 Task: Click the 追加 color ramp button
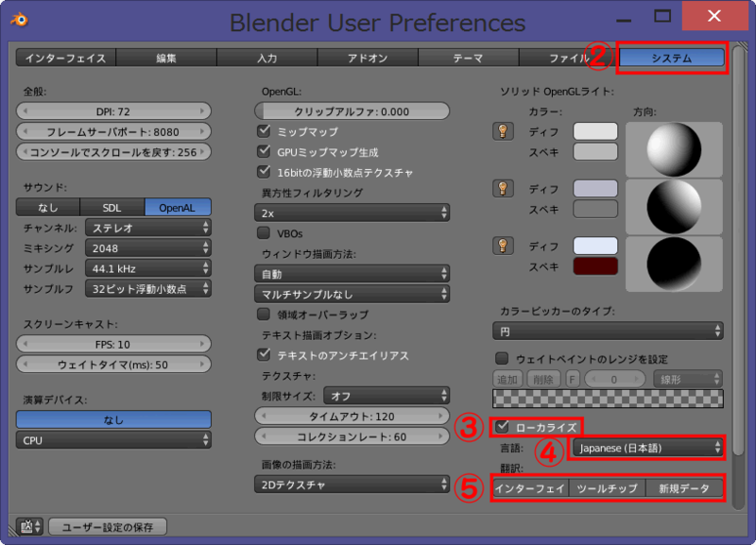tap(507, 380)
